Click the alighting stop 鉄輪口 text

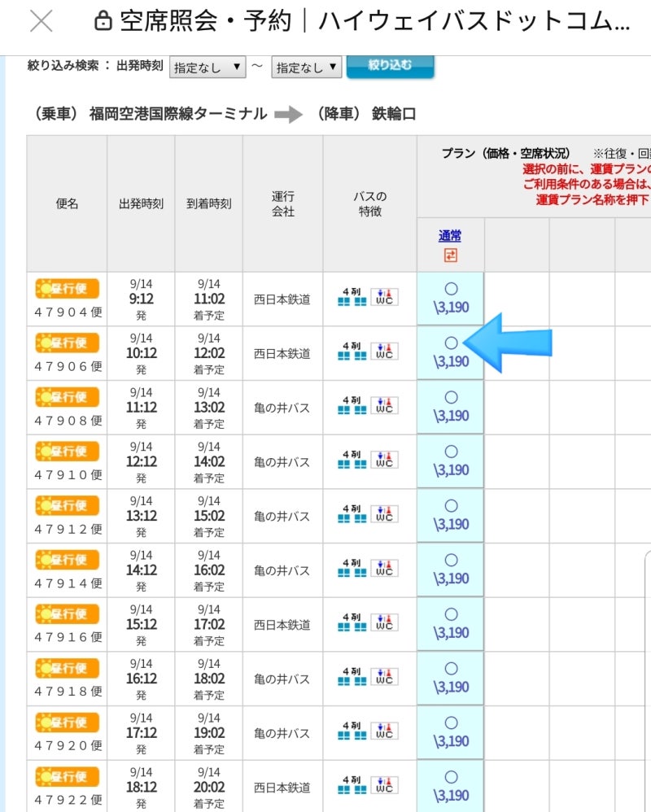(x=394, y=113)
